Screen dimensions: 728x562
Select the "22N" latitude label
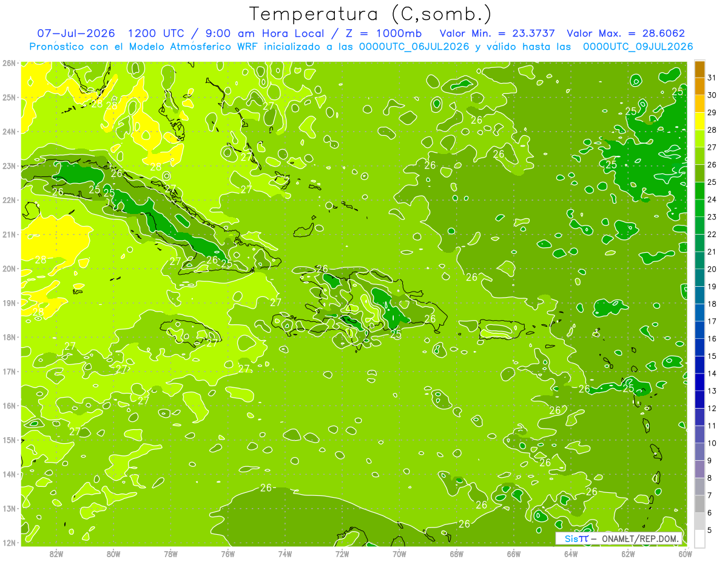pyautogui.click(x=9, y=200)
